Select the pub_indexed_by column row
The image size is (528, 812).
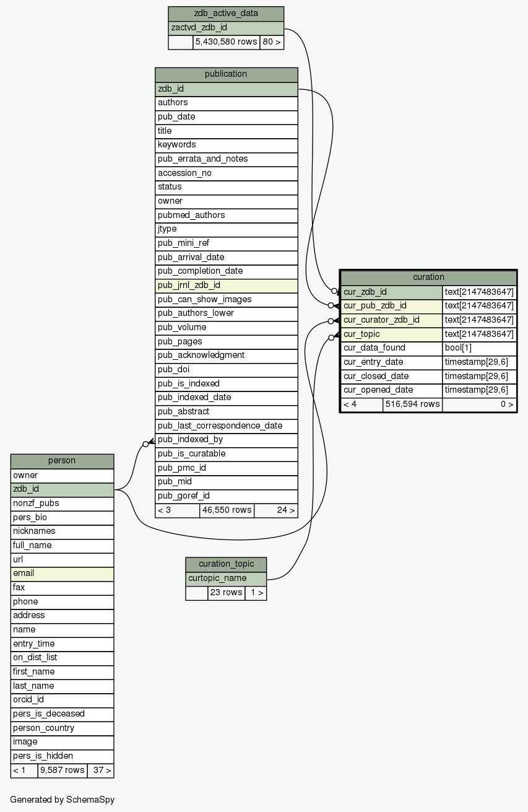click(x=226, y=440)
